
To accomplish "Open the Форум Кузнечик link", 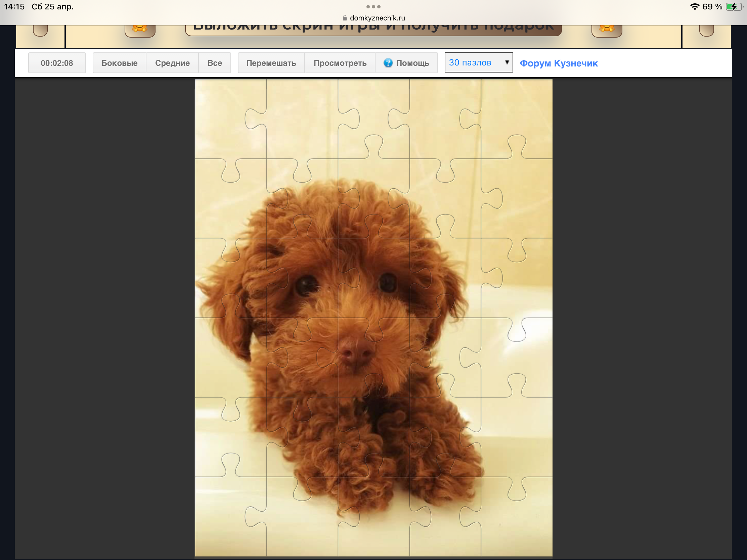I will (x=559, y=63).
